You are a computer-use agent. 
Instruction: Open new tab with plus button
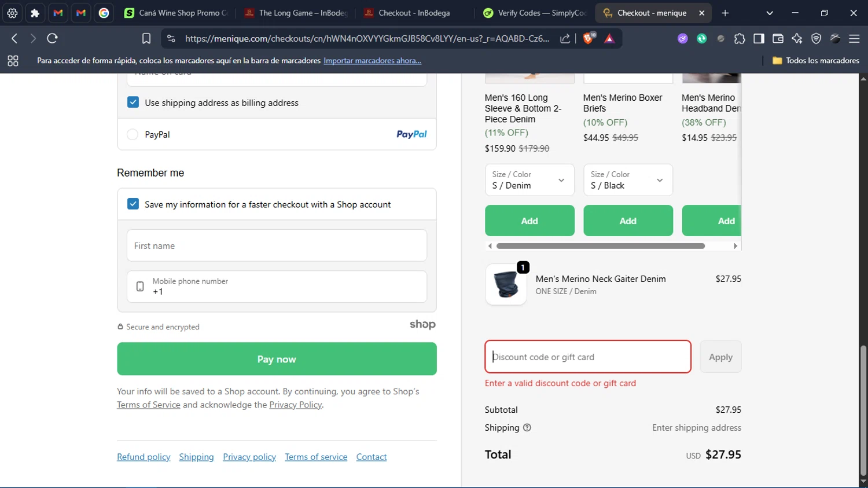click(725, 13)
